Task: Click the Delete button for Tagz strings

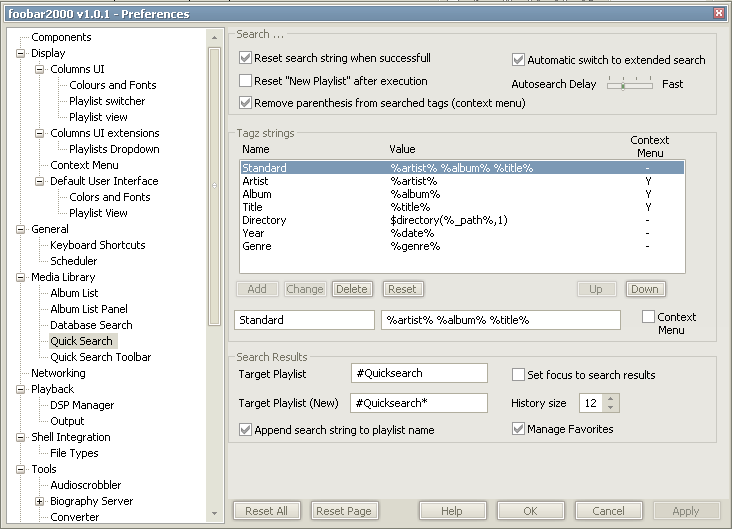Action: pos(351,289)
